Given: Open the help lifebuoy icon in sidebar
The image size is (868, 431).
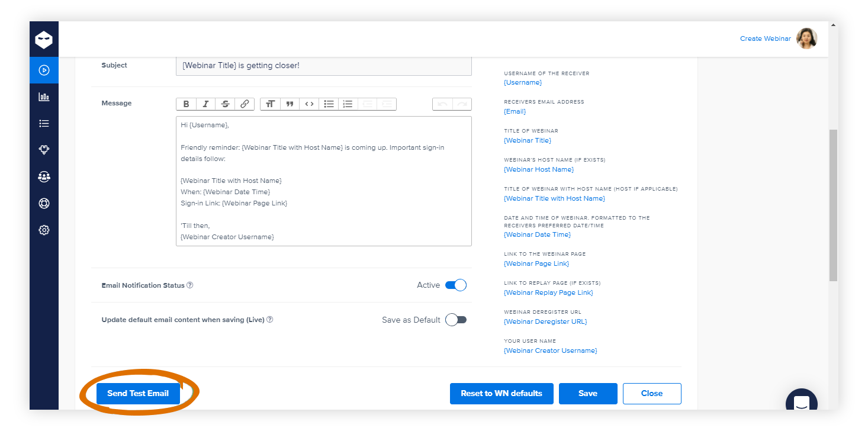Looking at the screenshot, I should tap(44, 203).
